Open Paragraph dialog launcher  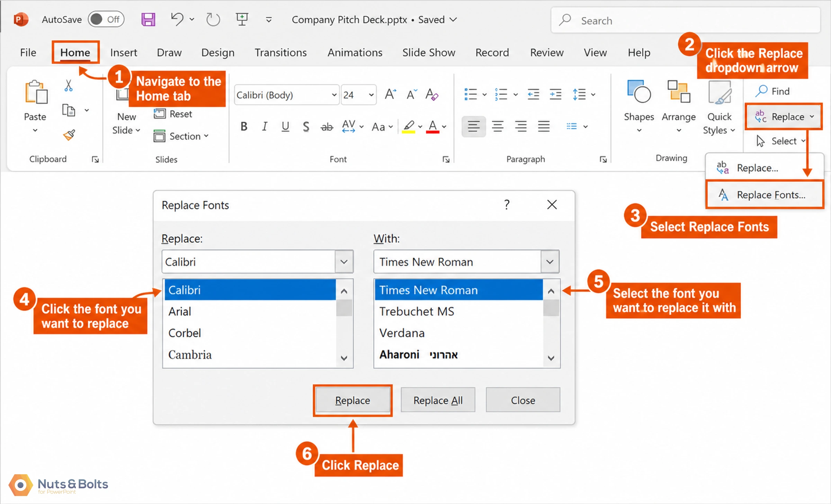coord(603,159)
